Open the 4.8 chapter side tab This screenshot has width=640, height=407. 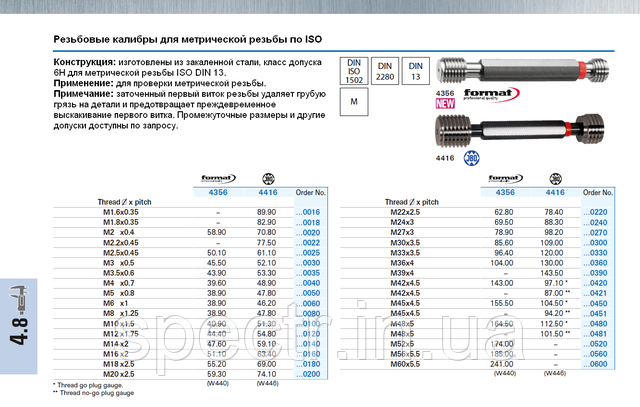19,326
